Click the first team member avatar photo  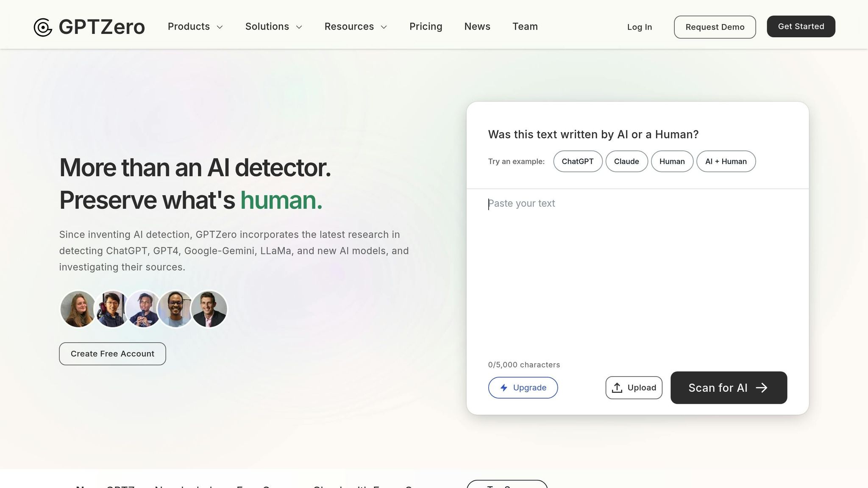(x=78, y=309)
